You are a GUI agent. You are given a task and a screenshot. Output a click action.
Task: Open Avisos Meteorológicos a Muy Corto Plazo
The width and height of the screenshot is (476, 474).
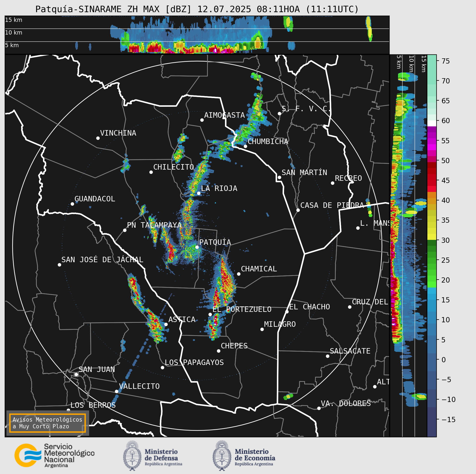coord(47,423)
